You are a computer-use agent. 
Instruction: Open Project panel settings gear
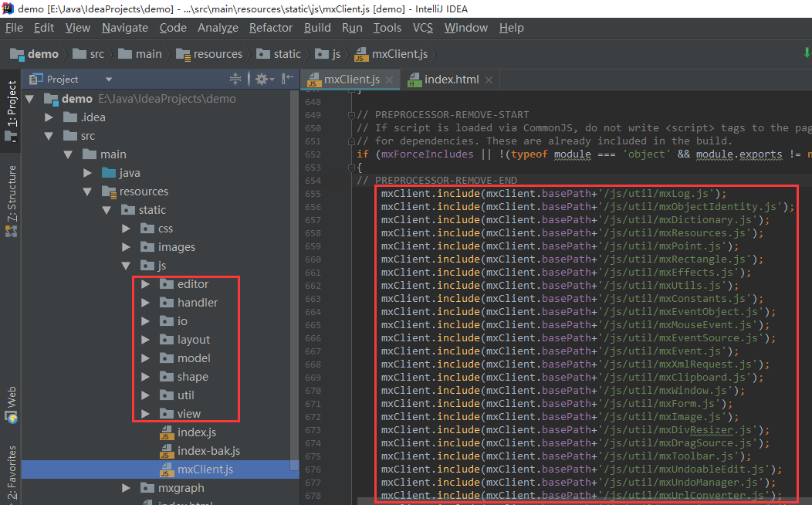[264, 79]
